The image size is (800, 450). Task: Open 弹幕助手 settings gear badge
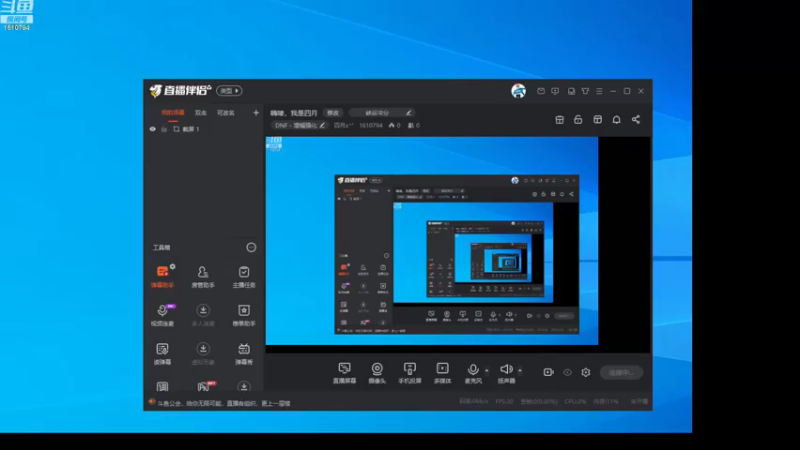coord(173,266)
